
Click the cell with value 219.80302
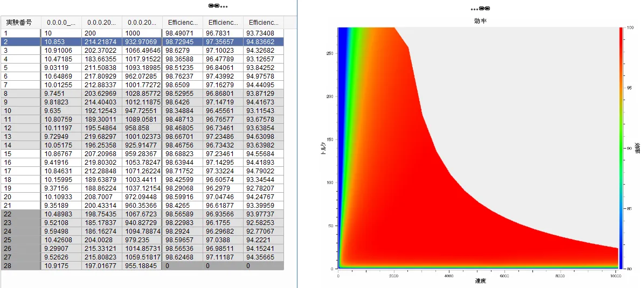[x=101, y=162]
